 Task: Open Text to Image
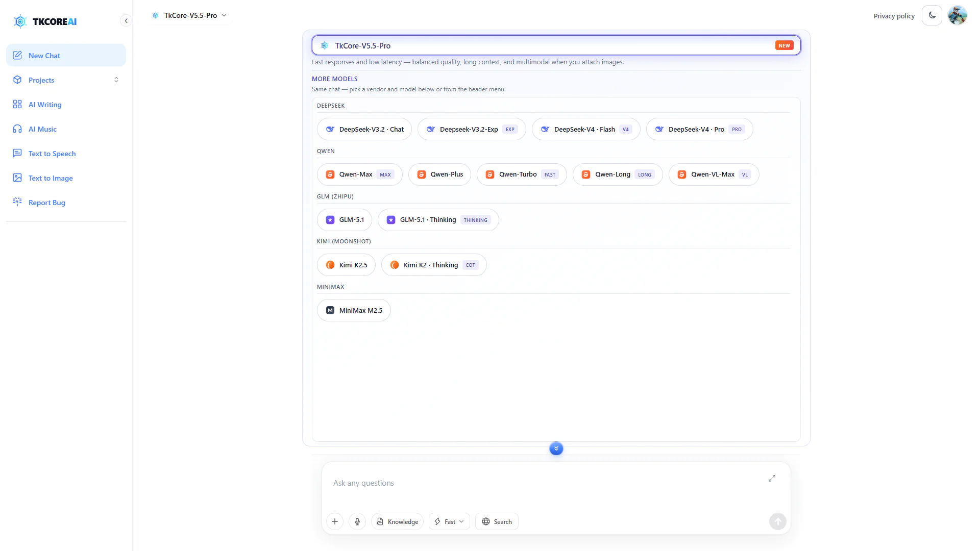66,178
